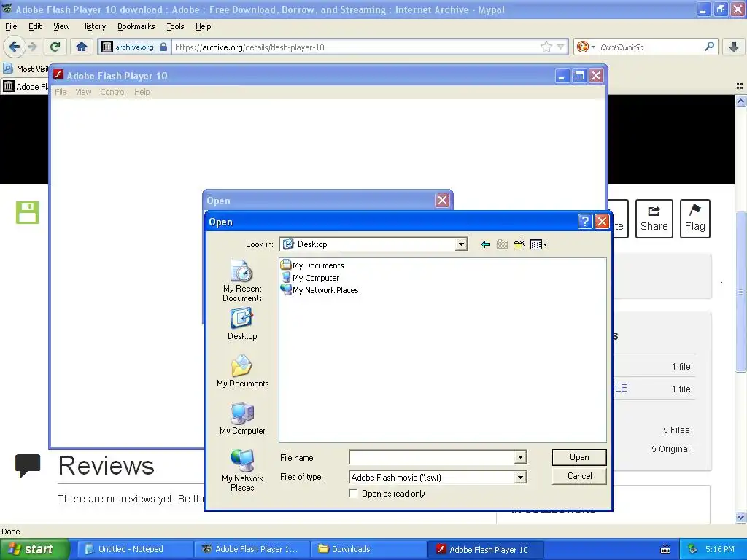This screenshot has width=747, height=560.
Task: Click the system tray security shield icon
Action: [x=693, y=549]
